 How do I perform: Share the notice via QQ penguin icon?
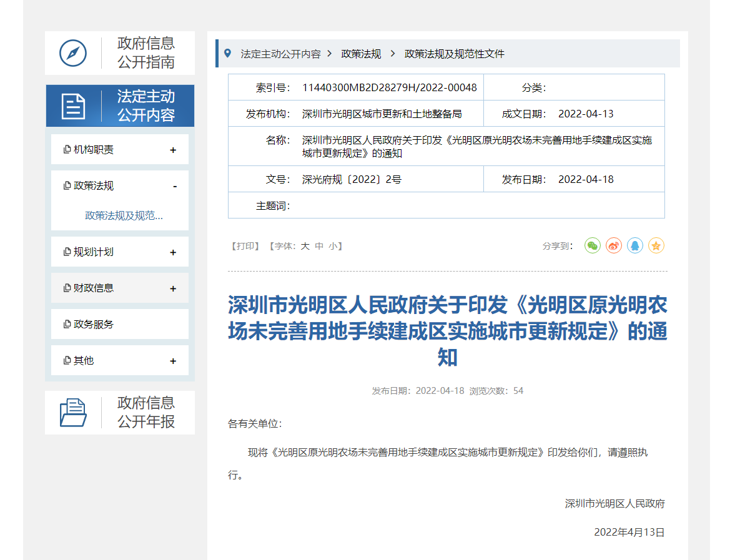point(634,246)
